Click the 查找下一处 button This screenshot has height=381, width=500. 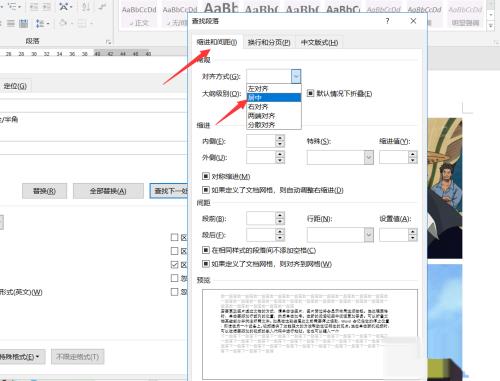(x=169, y=191)
